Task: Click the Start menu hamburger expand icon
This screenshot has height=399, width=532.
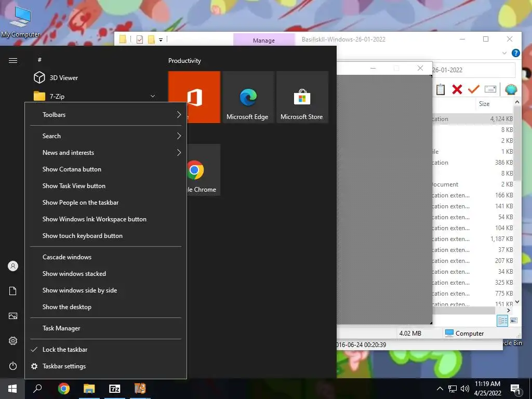Action: pos(13,60)
